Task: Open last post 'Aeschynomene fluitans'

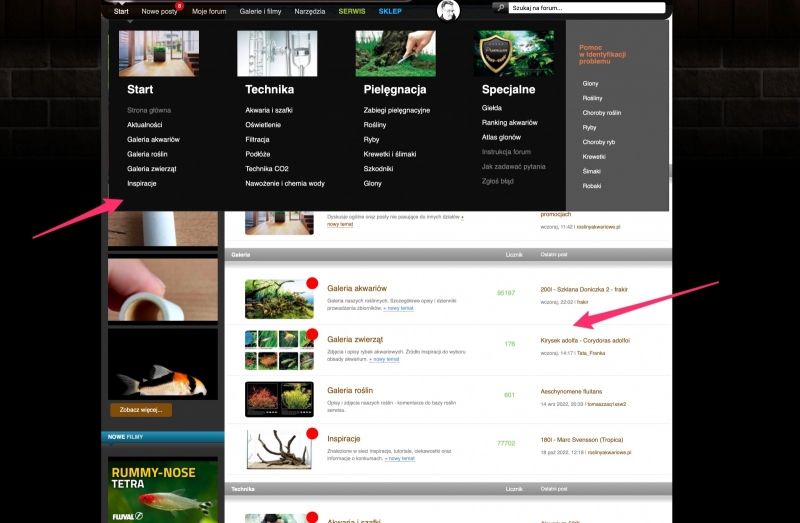Action: pos(571,391)
